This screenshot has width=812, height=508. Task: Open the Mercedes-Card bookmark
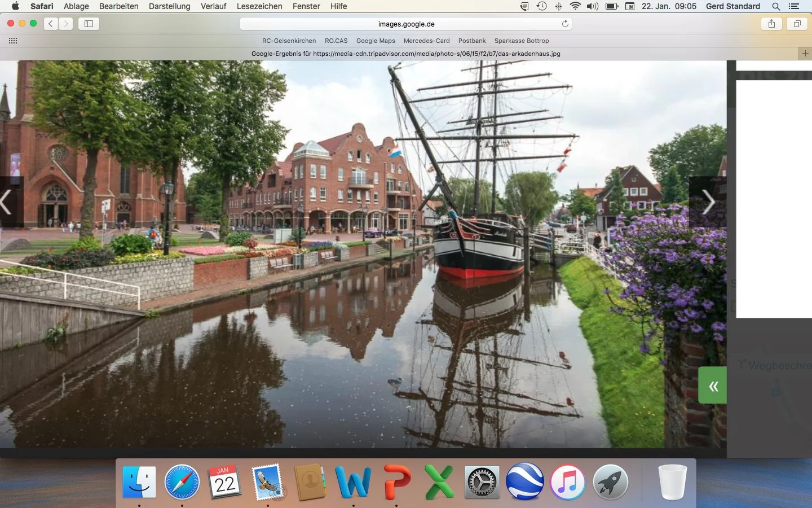tap(427, 41)
